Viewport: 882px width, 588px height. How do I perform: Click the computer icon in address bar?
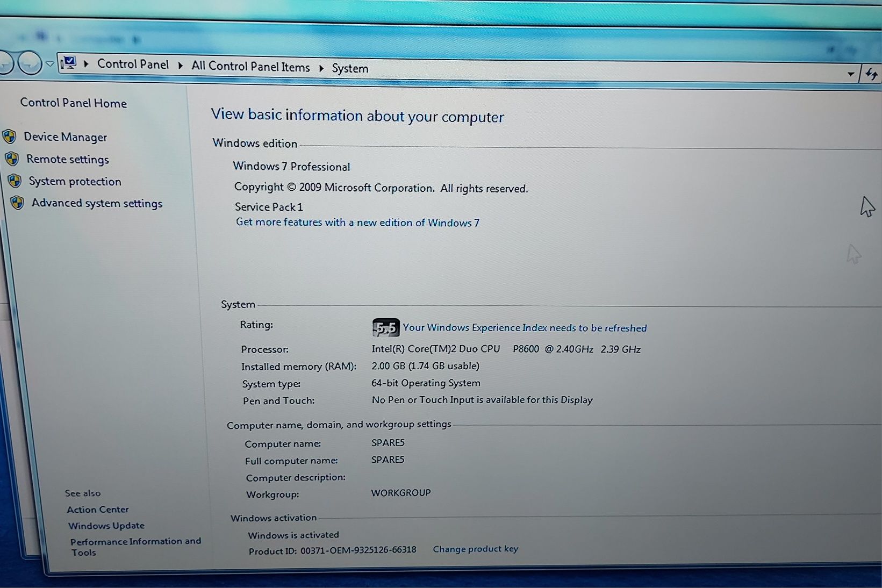[x=69, y=63]
